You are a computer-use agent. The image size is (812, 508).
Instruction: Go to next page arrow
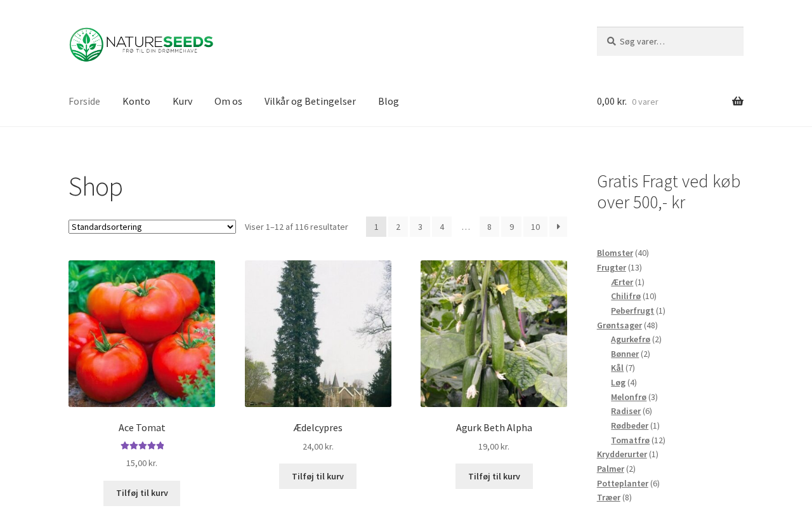tap(558, 227)
